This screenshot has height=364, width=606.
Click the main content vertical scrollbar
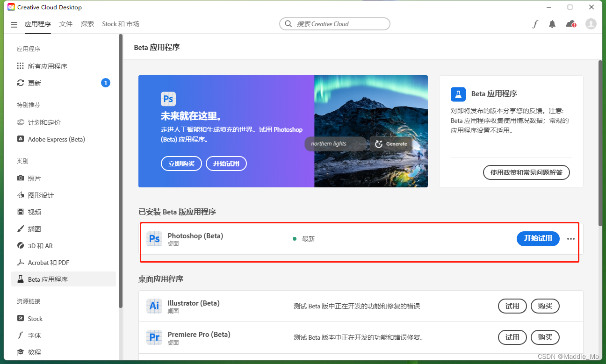tap(600, 143)
